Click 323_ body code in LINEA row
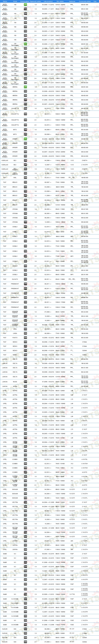99x644 pixels. [72, 333]
